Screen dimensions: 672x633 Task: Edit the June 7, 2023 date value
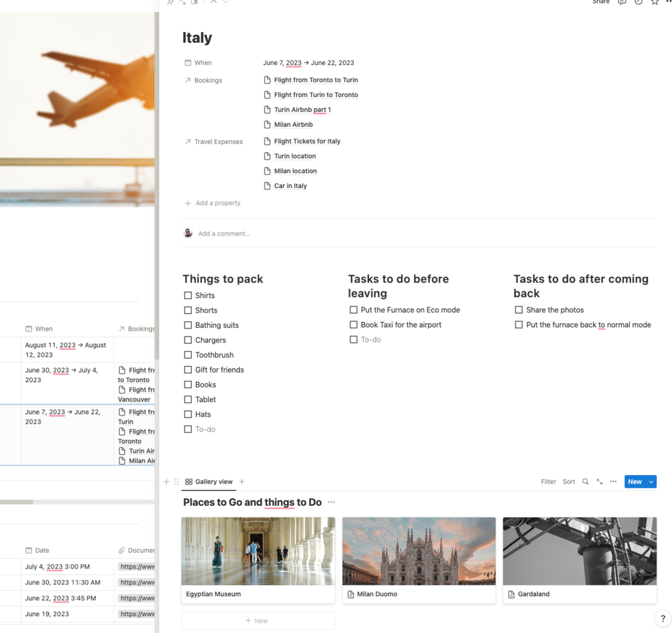pos(308,63)
